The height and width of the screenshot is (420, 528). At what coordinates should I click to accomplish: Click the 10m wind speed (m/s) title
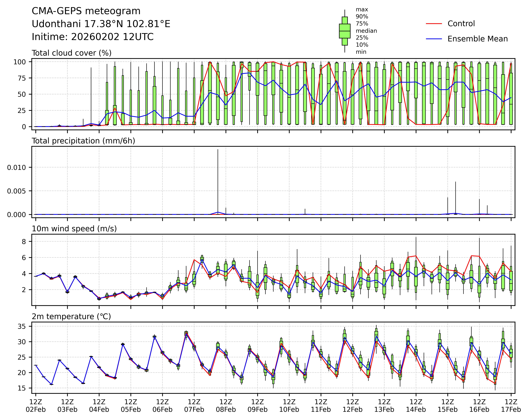(x=74, y=229)
